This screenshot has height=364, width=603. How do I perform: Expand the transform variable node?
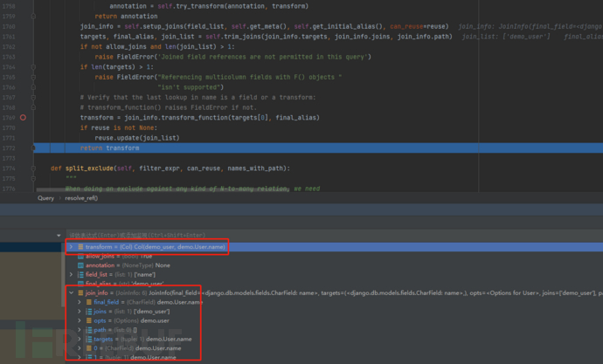pyautogui.click(x=71, y=247)
